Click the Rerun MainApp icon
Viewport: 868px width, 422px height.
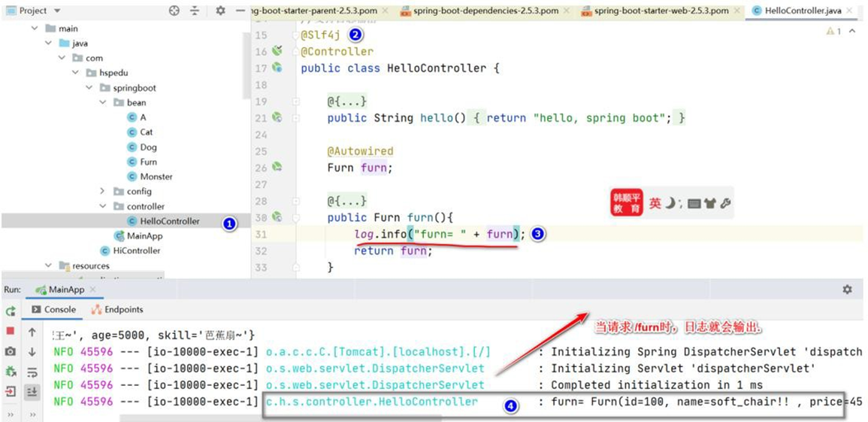pyautogui.click(x=11, y=311)
